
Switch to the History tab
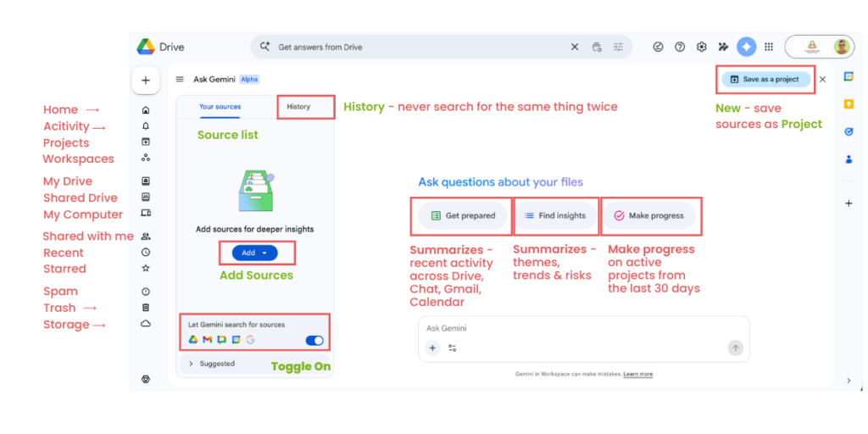(x=298, y=107)
